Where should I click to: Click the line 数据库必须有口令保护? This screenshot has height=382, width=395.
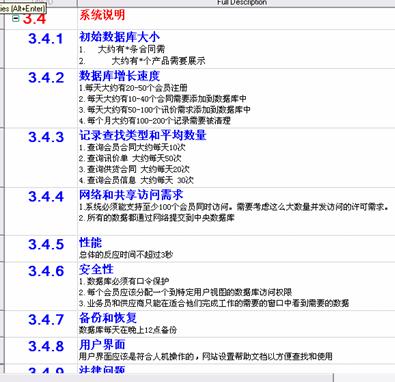pyautogui.click(x=124, y=281)
